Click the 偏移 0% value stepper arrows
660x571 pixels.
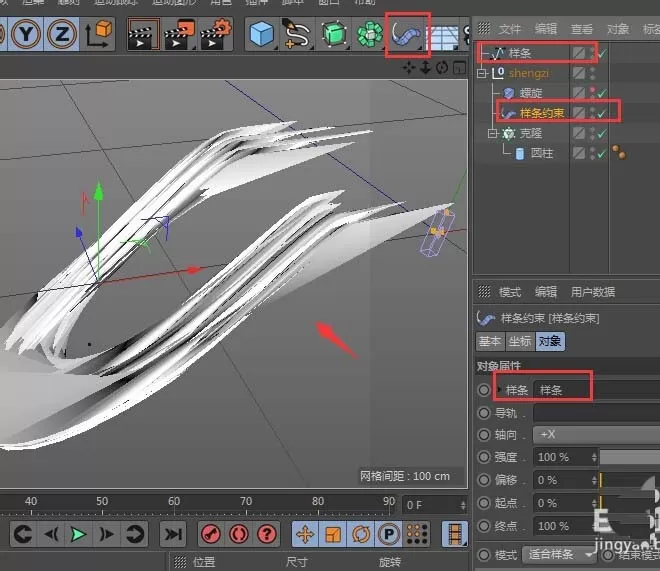[594, 480]
